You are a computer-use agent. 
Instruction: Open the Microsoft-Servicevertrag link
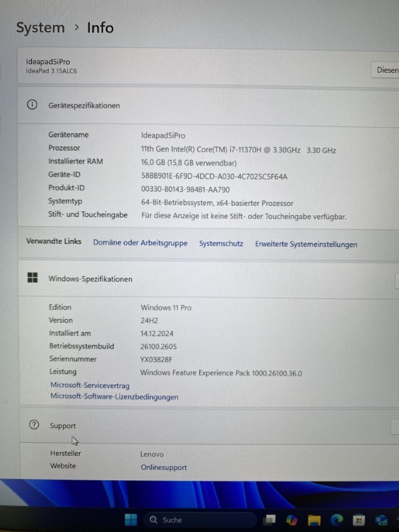pyautogui.click(x=90, y=385)
